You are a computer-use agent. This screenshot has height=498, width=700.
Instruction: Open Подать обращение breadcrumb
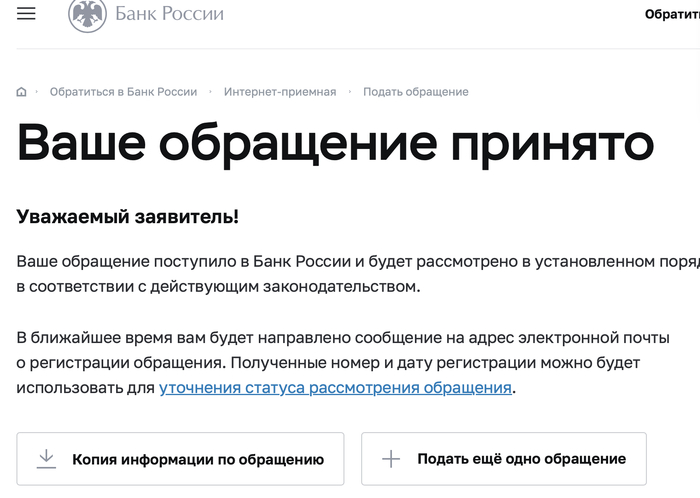pos(416,92)
